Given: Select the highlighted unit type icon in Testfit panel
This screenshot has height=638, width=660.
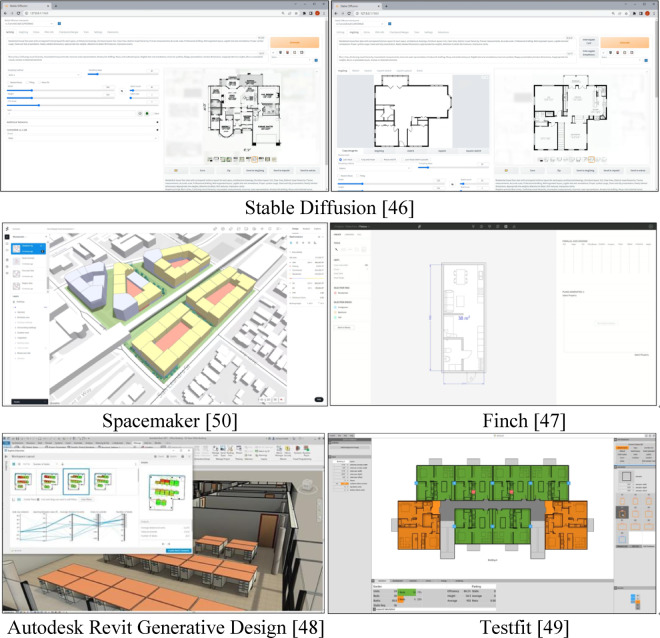Looking at the screenshot, I should [622, 513].
